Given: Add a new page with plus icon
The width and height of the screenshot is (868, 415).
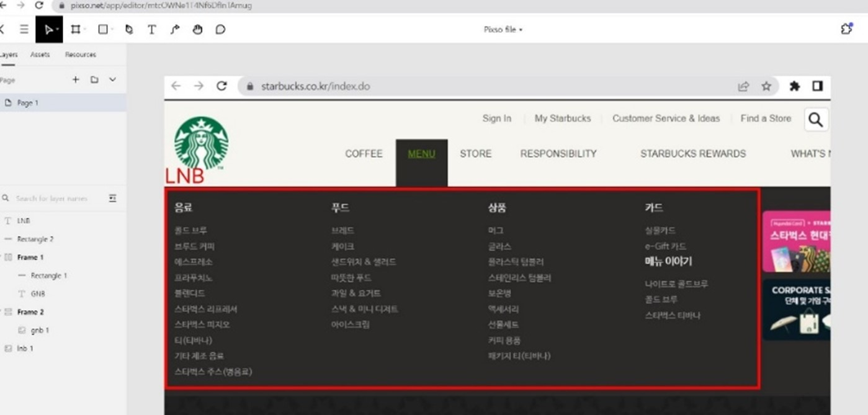Looking at the screenshot, I should pos(76,79).
